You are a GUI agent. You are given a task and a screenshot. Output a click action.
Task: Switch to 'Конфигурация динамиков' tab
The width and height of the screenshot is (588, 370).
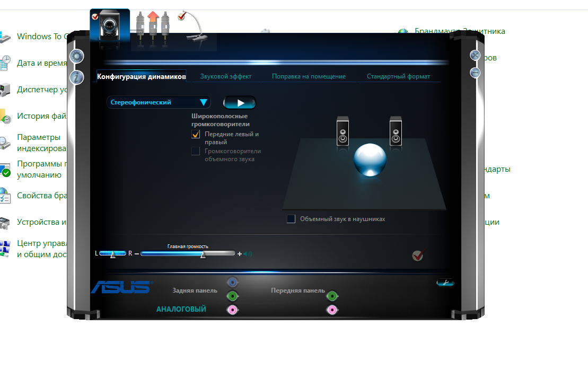pyautogui.click(x=142, y=76)
